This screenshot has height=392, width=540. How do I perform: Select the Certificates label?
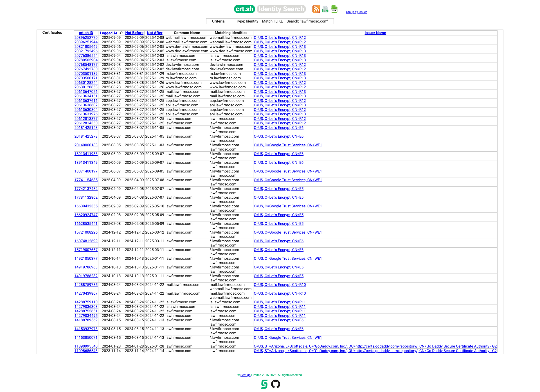(52, 33)
